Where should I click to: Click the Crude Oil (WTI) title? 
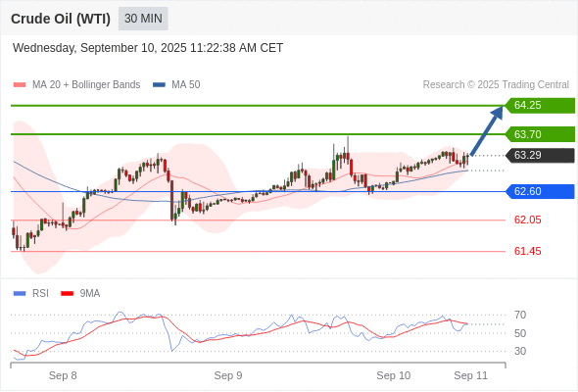[x=61, y=19]
